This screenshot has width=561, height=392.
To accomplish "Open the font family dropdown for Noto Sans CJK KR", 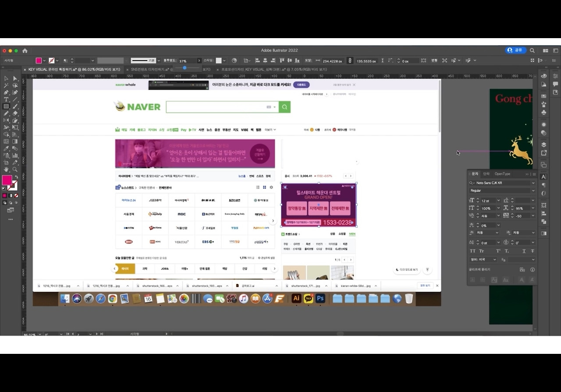I will pyautogui.click(x=533, y=183).
